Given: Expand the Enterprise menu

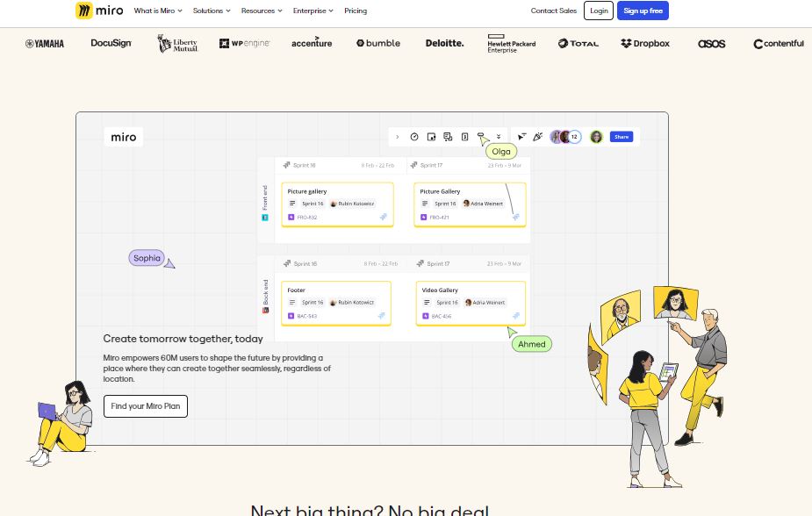Looking at the screenshot, I should click(x=313, y=11).
